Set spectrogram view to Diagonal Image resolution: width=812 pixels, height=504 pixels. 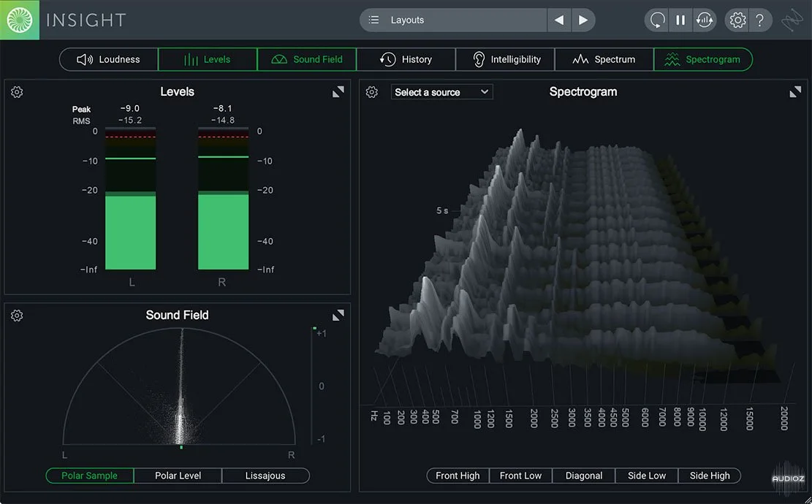584,476
